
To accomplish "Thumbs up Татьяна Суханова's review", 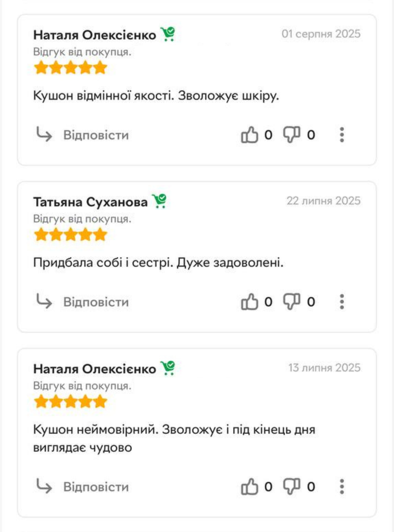I will pos(249,302).
